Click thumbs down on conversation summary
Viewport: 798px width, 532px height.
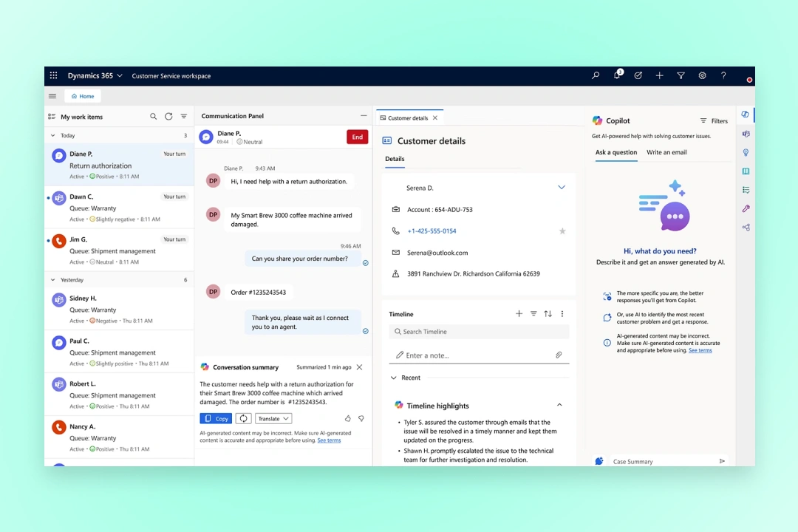[361, 418]
